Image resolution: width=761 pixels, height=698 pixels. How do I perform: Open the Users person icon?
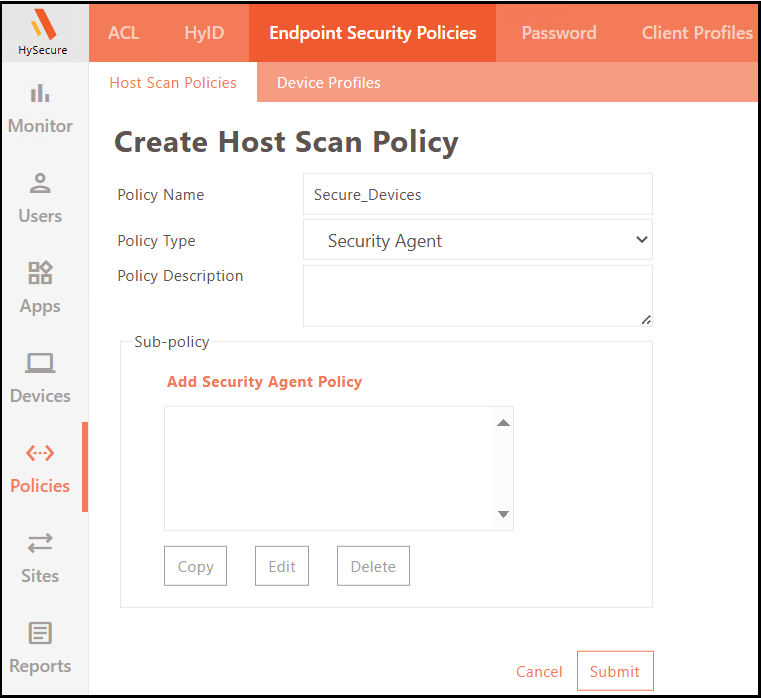click(40, 184)
